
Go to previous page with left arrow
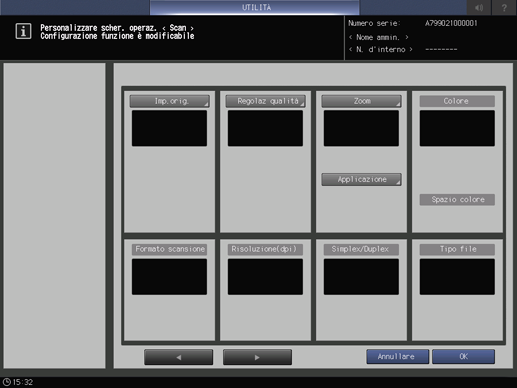click(x=179, y=357)
